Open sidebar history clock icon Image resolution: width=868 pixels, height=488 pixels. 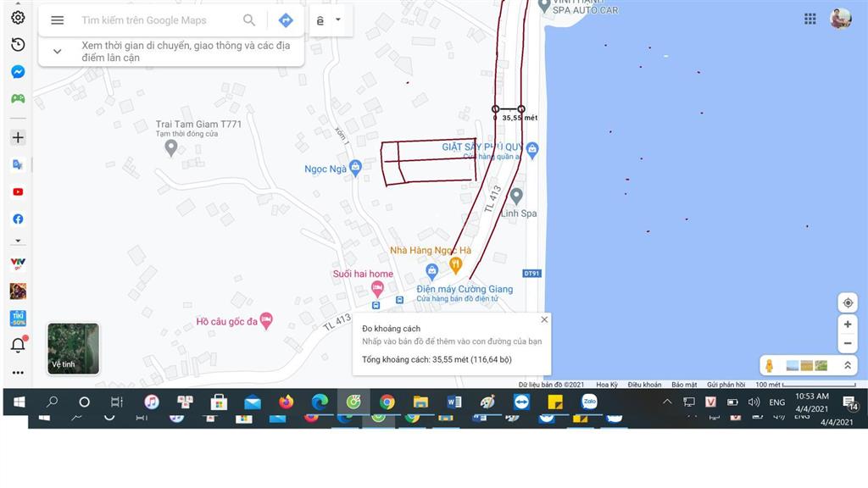pos(18,45)
